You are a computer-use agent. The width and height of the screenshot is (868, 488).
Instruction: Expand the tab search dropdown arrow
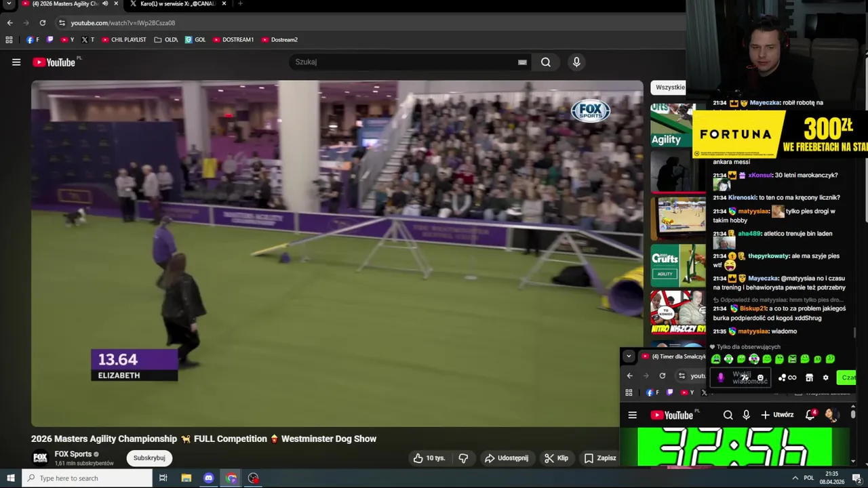tap(9, 4)
